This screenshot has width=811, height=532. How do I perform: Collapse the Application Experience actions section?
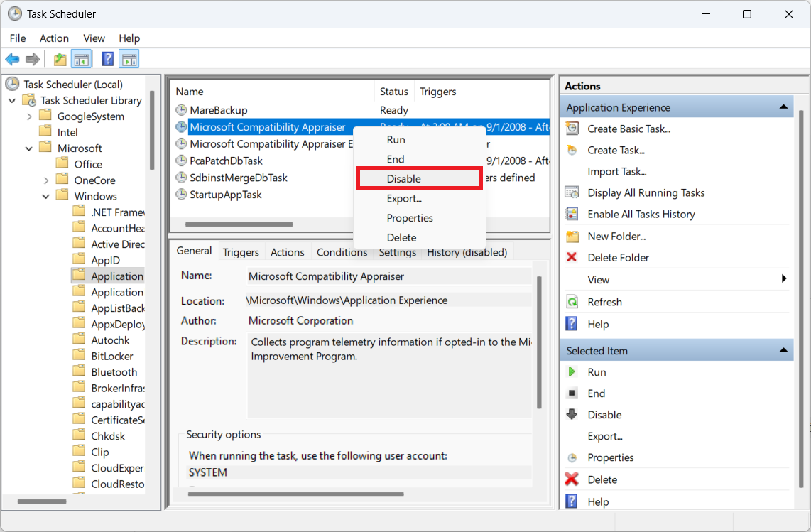[783, 107]
